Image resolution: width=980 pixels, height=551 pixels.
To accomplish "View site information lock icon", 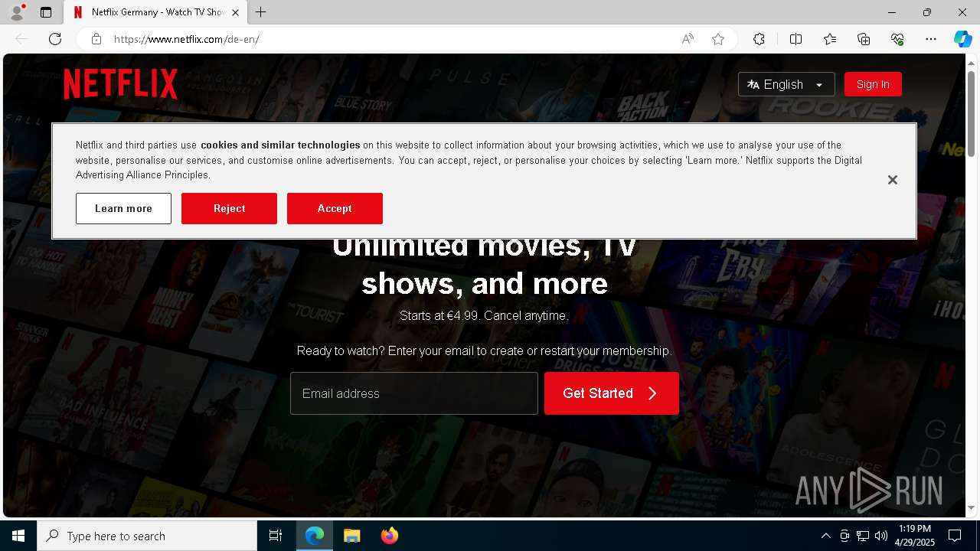I will pyautogui.click(x=96, y=39).
